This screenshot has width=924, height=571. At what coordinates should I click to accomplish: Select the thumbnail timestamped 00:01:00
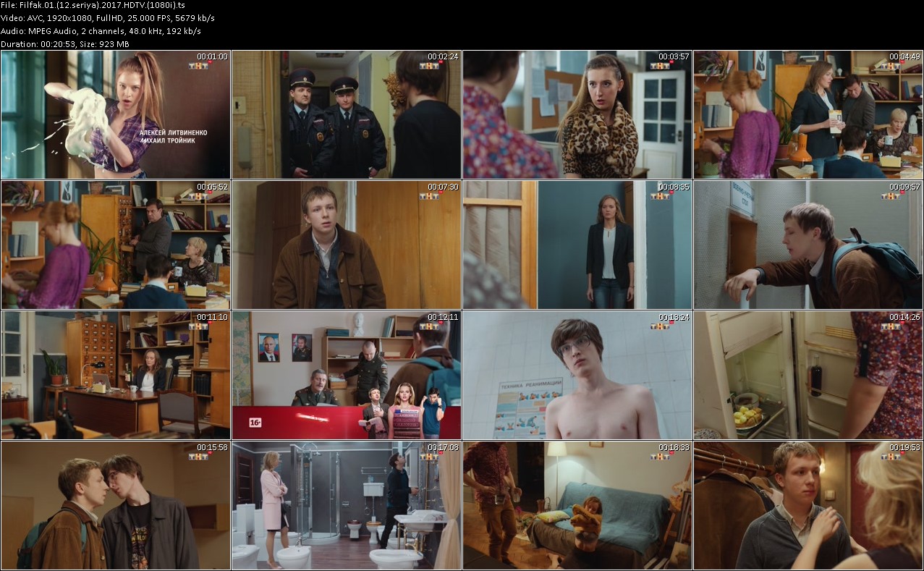pos(115,114)
